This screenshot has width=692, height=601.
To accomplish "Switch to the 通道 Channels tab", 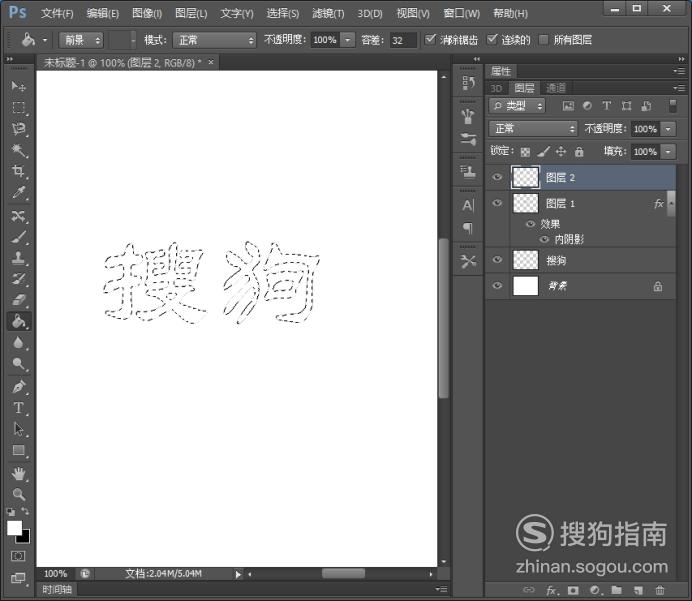I will (556, 88).
